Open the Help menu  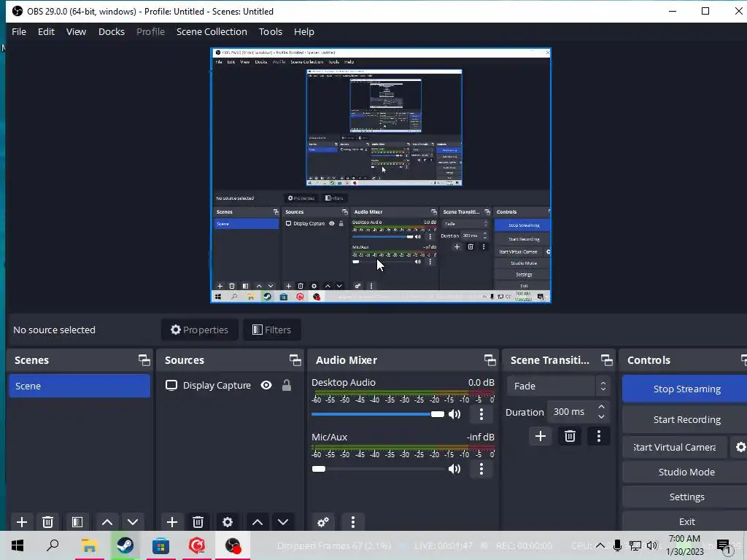304,32
